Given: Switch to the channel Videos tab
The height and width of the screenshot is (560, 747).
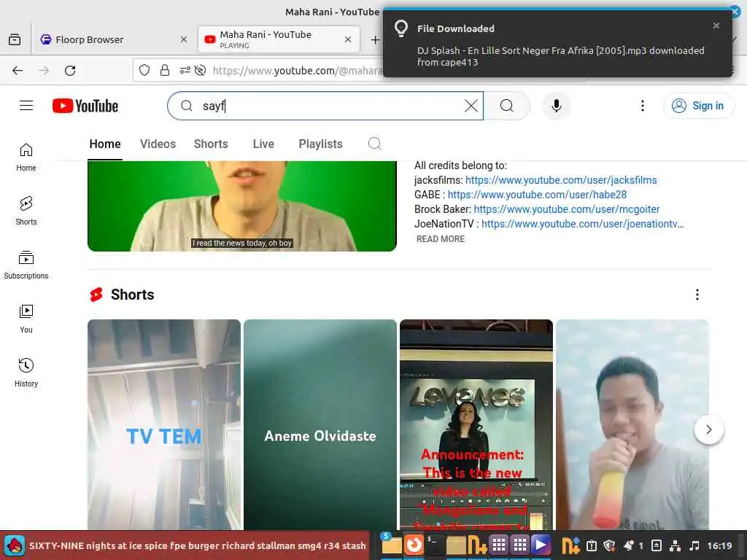Looking at the screenshot, I should (x=158, y=144).
